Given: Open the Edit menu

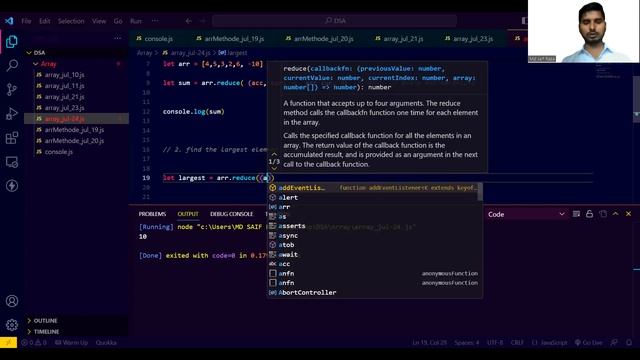Looking at the screenshot, I should pos(44,21).
